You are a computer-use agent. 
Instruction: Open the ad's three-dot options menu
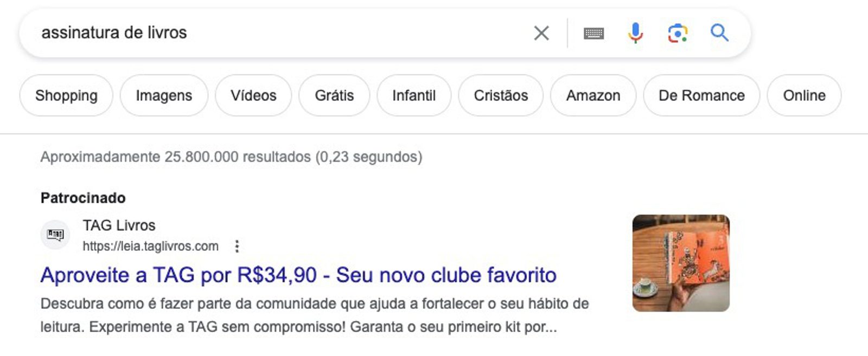point(237,247)
